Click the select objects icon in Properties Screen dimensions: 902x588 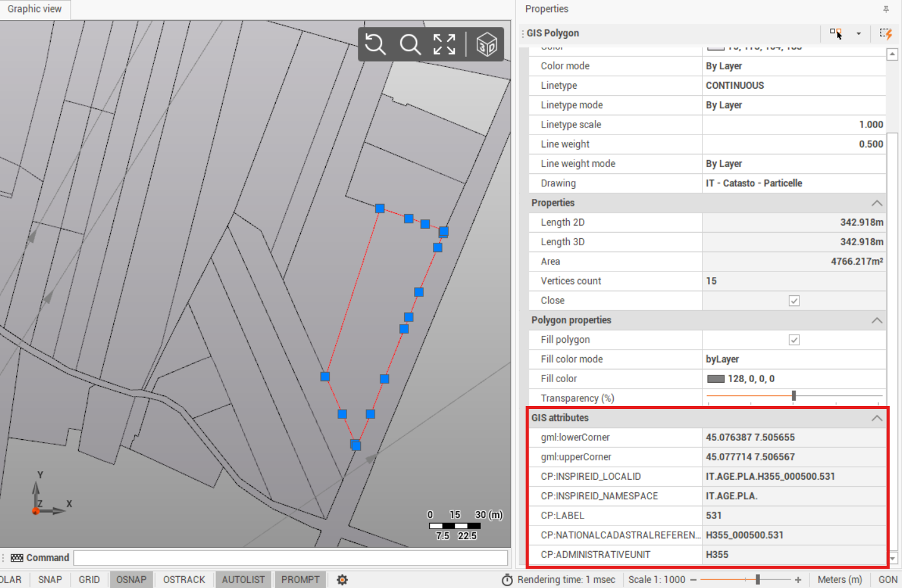(836, 33)
